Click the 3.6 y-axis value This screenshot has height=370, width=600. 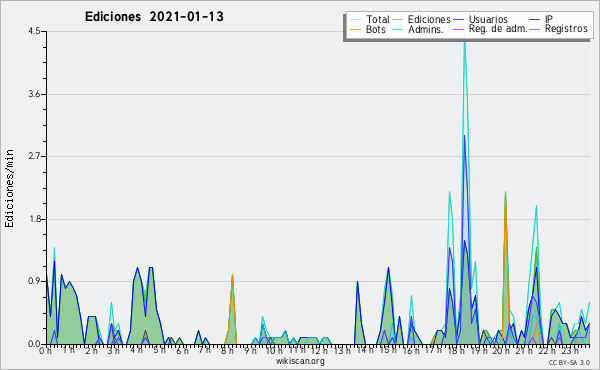(x=34, y=94)
